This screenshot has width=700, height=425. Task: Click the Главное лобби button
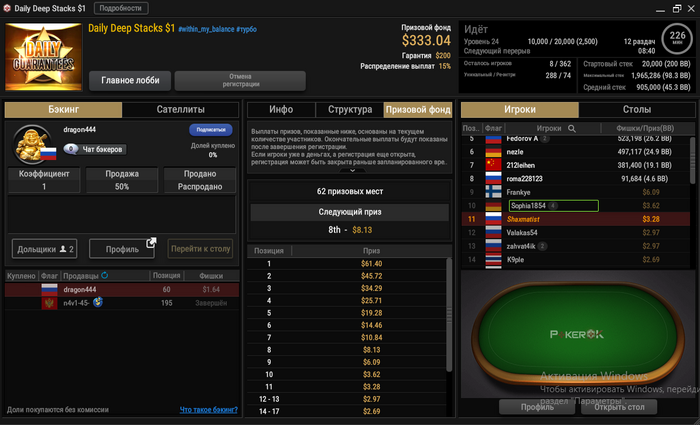[130, 80]
